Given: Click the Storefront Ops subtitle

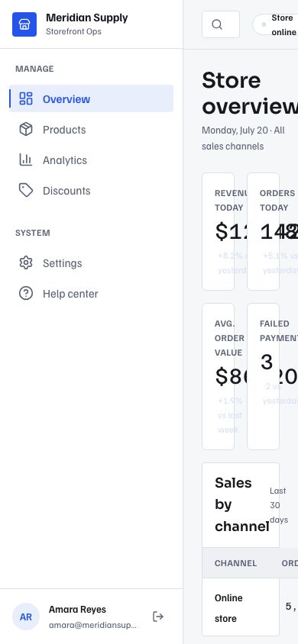Looking at the screenshot, I should pyautogui.click(x=73, y=31).
